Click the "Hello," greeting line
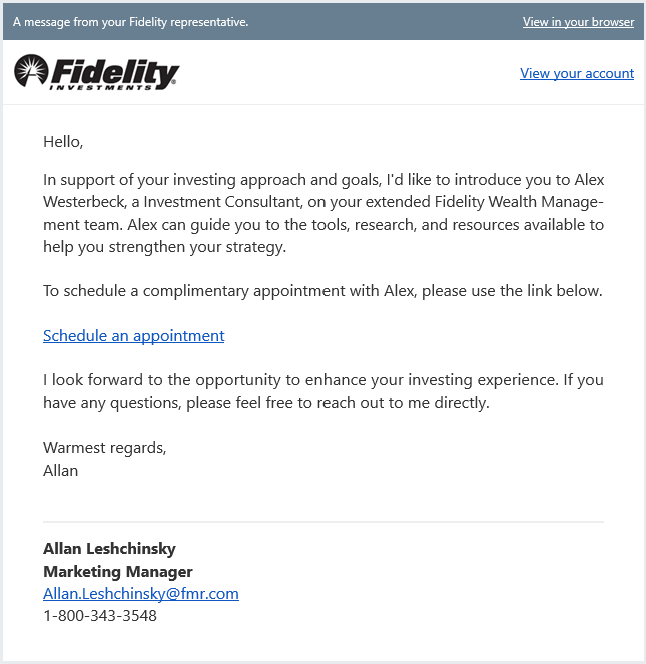The height and width of the screenshot is (664, 646). [63, 142]
